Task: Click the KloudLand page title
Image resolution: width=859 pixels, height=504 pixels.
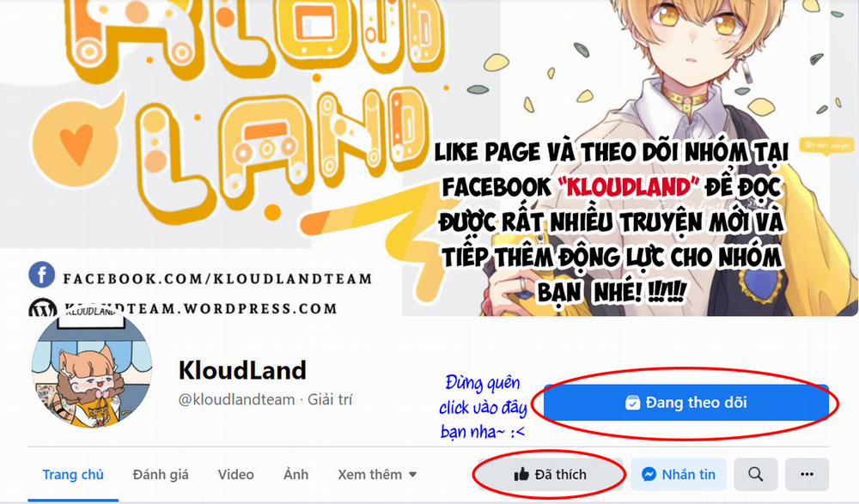Action: point(242,370)
